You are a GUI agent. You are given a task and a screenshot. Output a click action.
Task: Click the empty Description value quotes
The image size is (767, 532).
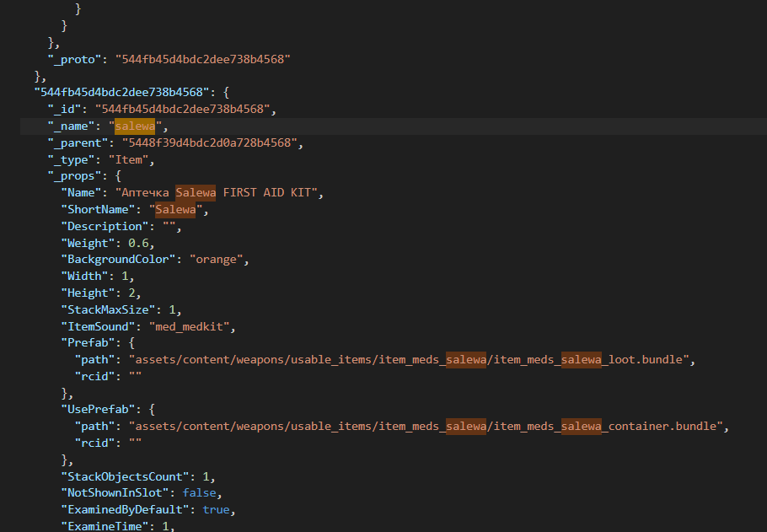coord(169,226)
